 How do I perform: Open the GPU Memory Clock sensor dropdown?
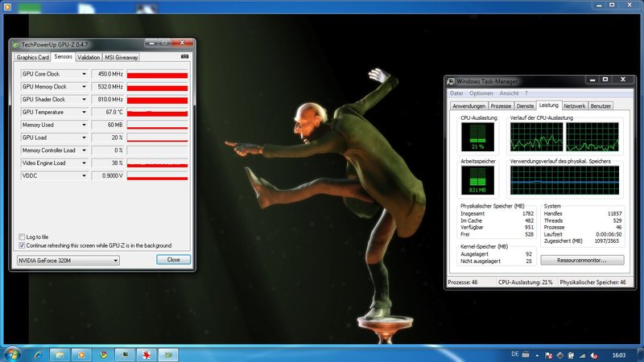coord(84,87)
